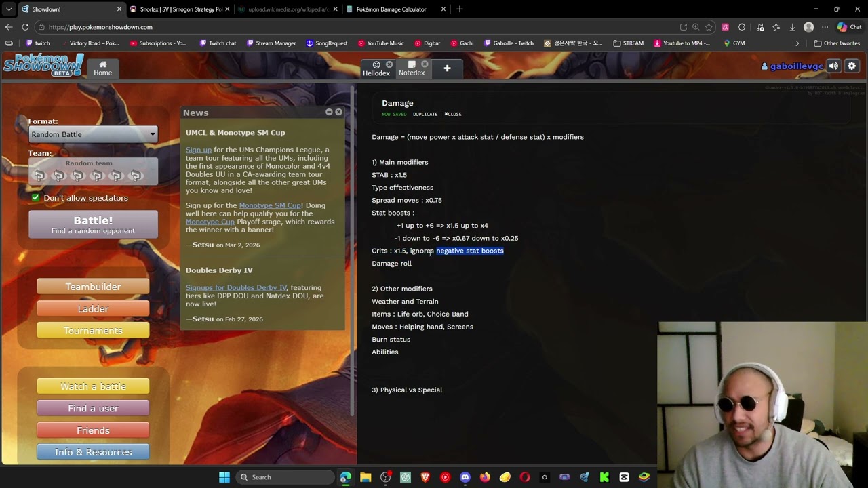Follow the Sign up link in News
Viewport: 868px width, 488px height.
tap(199, 150)
